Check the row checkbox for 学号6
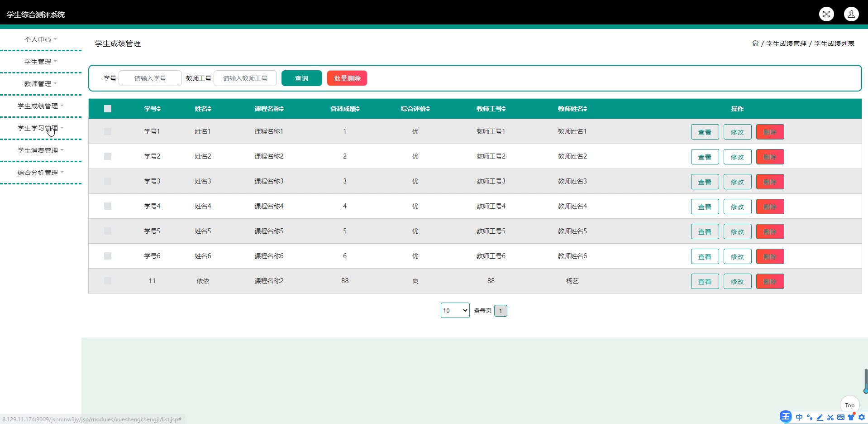Image resolution: width=868 pixels, height=424 pixels. (x=108, y=256)
